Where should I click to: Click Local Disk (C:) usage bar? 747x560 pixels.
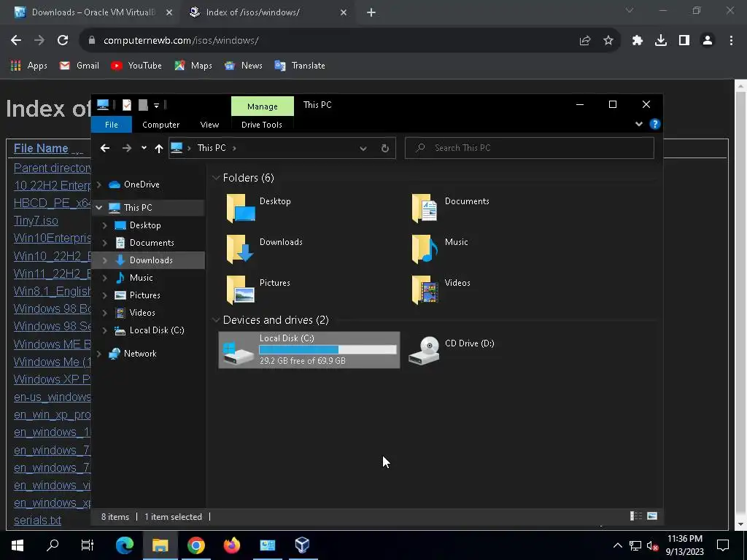coord(328,350)
